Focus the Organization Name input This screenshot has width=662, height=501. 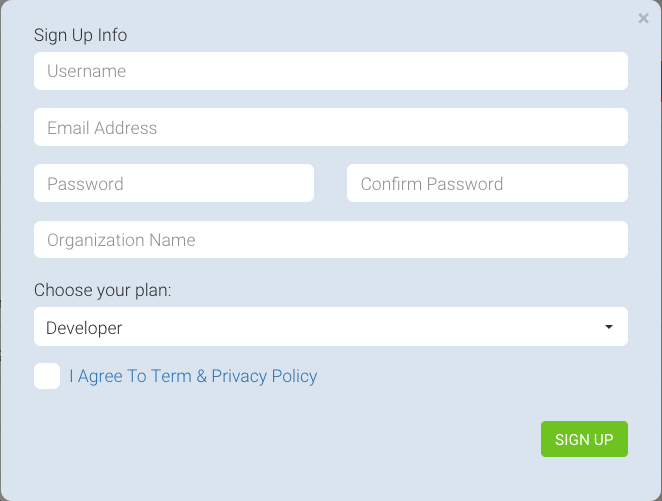pos(330,240)
